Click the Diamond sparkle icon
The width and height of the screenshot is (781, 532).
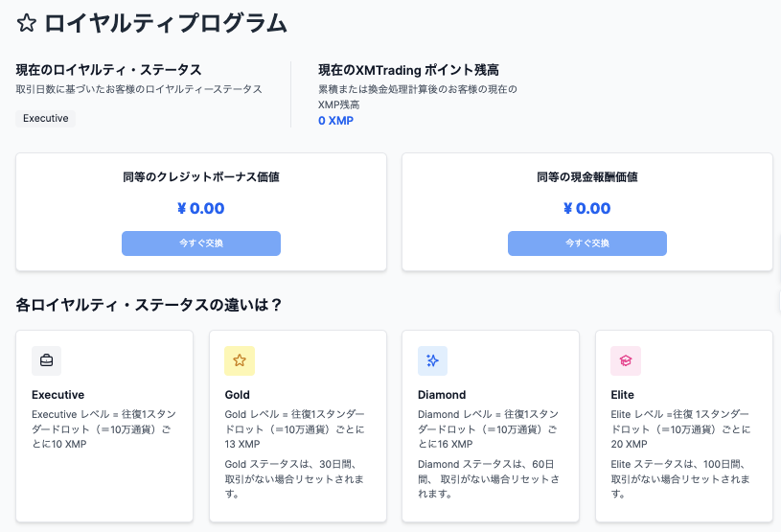pyautogui.click(x=432, y=360)
